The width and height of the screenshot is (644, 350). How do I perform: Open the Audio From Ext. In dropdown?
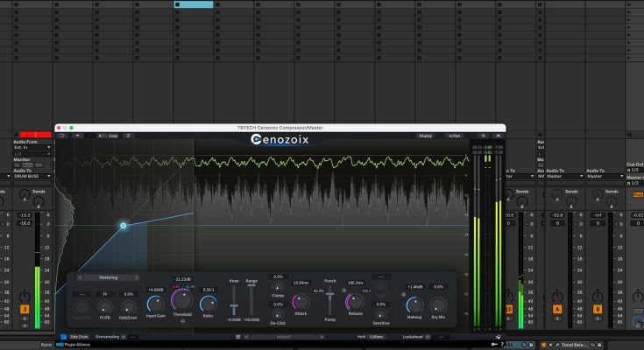tap(32, 148)
